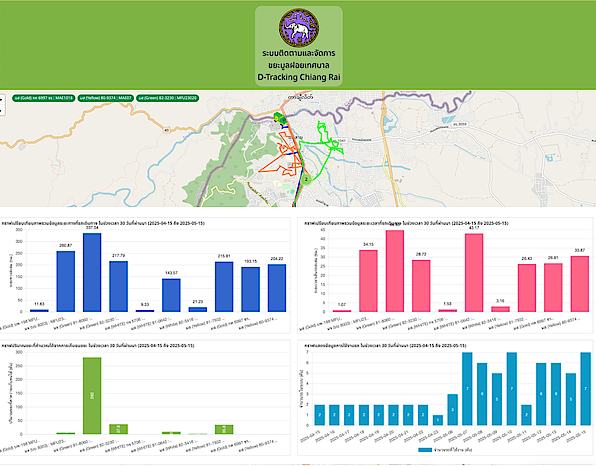The width and height of the screenshot is (596, 467).
Task: Click the pink bar labeled 34.15
Action: click(368, 281)
